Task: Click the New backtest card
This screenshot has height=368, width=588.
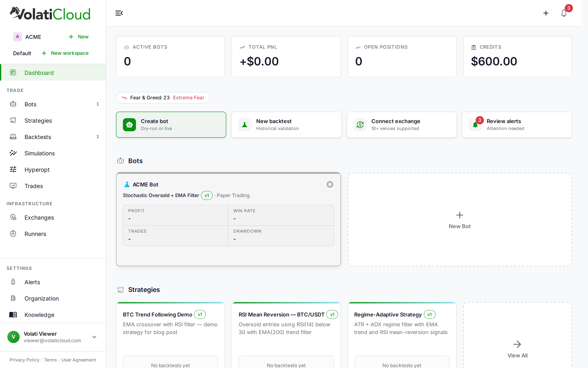Action: click(x=286, y=125)
